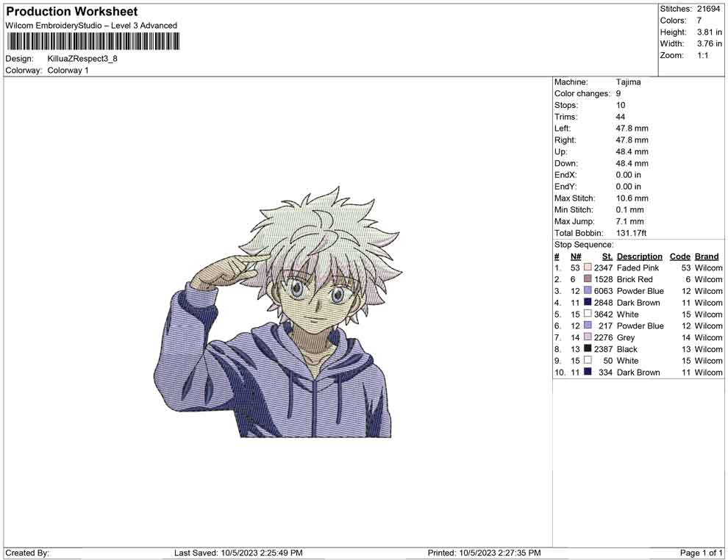Image resolution: width=728 pixels, height=560 pixels.
Task: Click the Brick Red color swatch
Action: (x=588, y=279)
